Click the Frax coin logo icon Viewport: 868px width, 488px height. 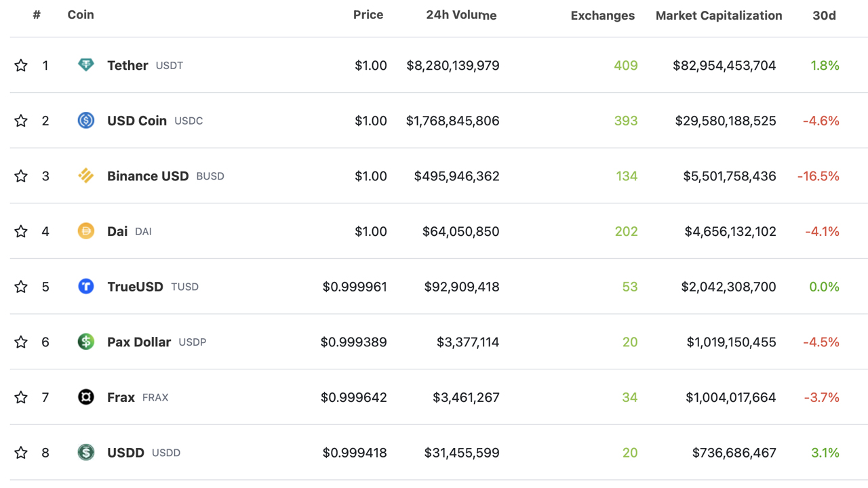[x=86, y=397]
